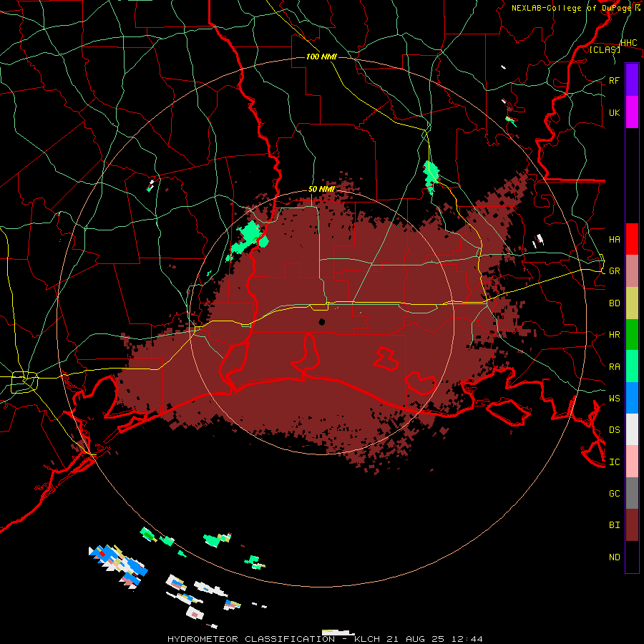This screenshot has width=644, height=644.
Task: Choose the WS blue legend swatch
Action: click(632, 398)
